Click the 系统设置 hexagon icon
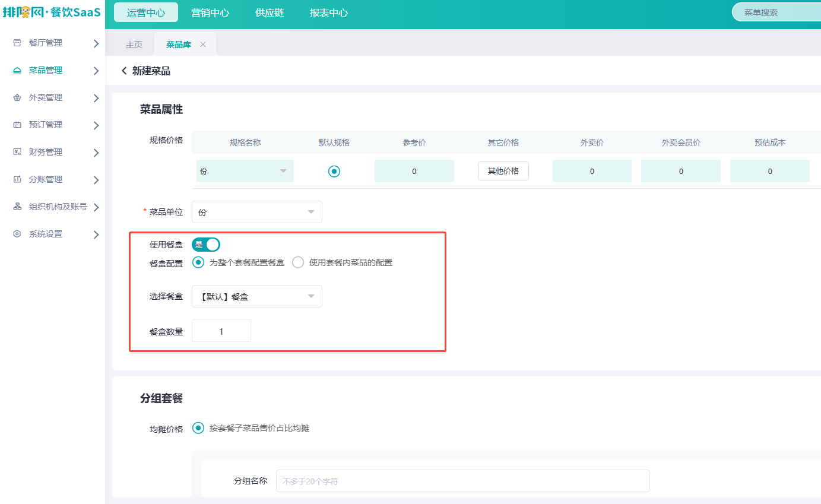 [x=17, y=234]
